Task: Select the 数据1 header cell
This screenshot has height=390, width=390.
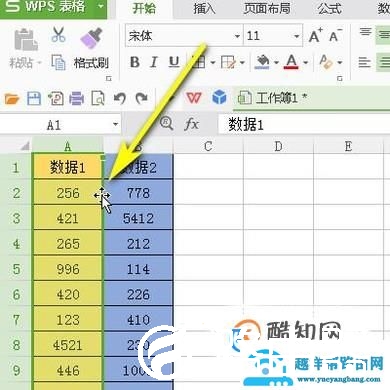Action: [x=68, y=167]
